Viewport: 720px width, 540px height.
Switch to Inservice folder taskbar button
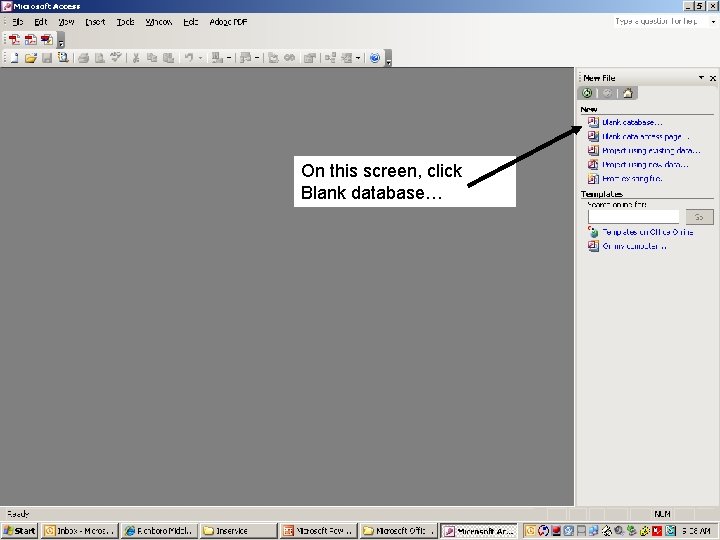tap(238, 531)
